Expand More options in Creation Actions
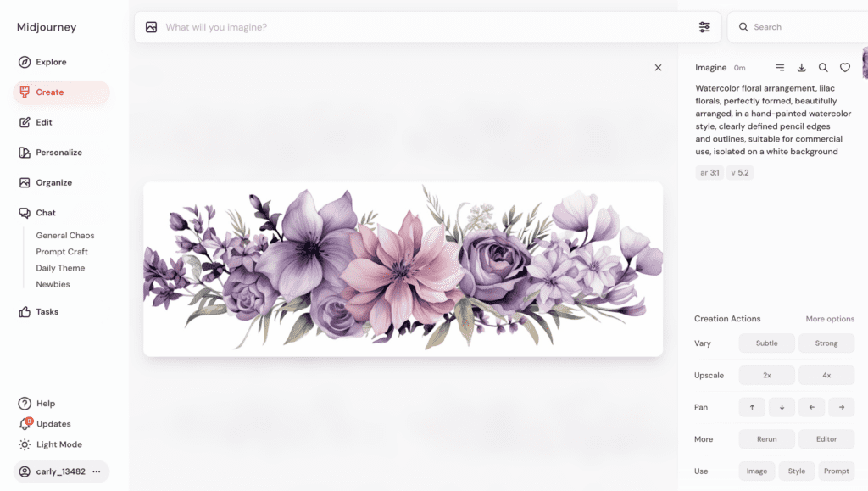 tap(829, 319)
